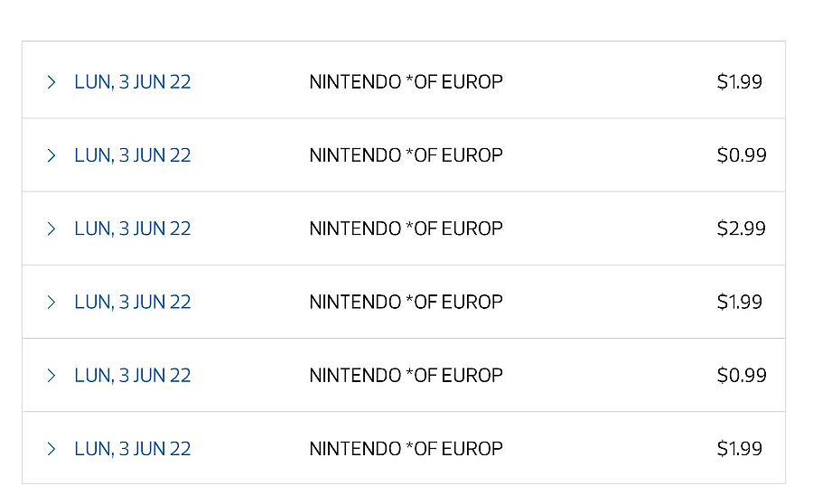Expand the first transaction row chevron
The image size is (813, 504).
pyautogui.click(x=51, y=82)
